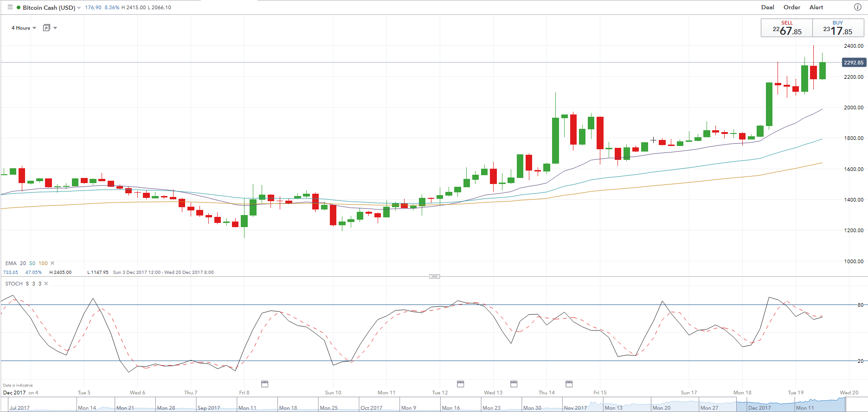Open the Alert tab
This screenshot has height=412, width=868.
817,7
